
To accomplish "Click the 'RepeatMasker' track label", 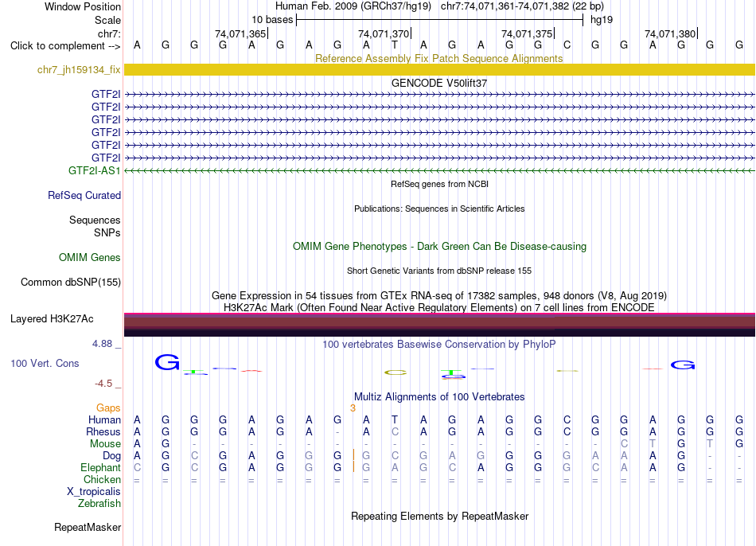I will point(88,527).
